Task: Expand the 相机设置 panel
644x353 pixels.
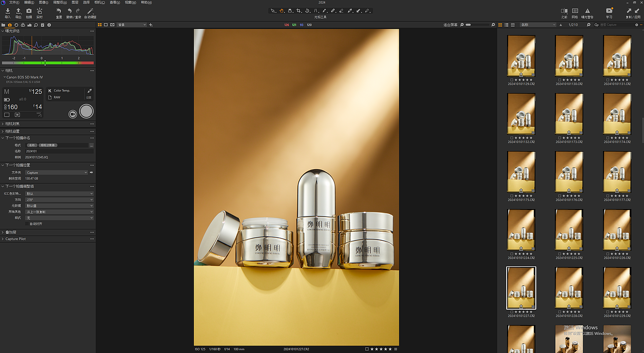Action: (x=3, y=131)
